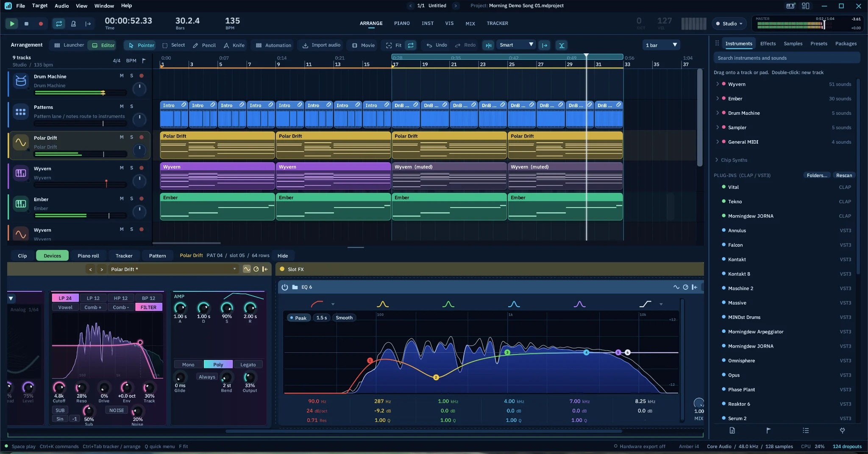Select the Legato voice mode button
868x454 pixels.
click(248, 364)
